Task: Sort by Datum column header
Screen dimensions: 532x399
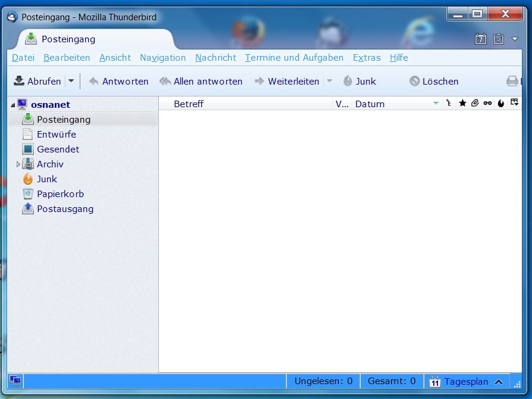Action: (x=397, y=104)
